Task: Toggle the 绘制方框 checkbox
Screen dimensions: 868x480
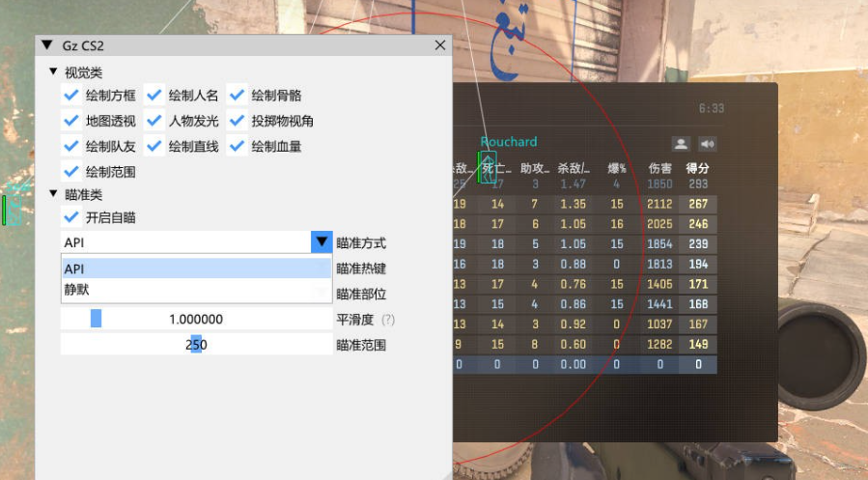Action: click(70, 96)
